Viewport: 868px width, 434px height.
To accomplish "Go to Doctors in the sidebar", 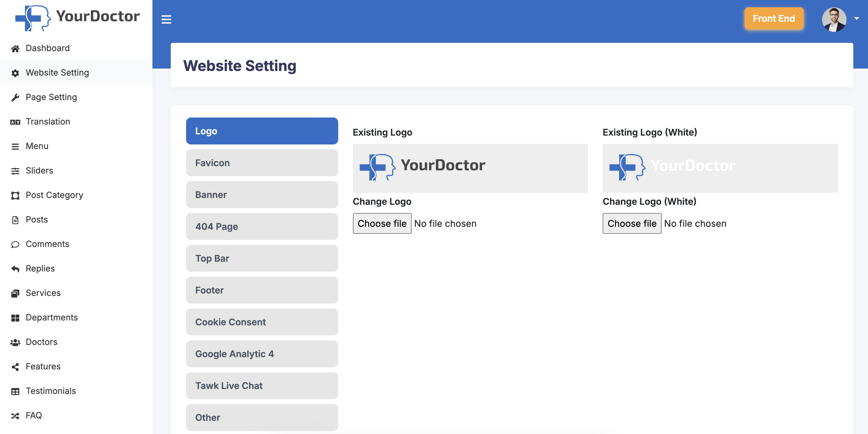I will (x=41, y=342).
